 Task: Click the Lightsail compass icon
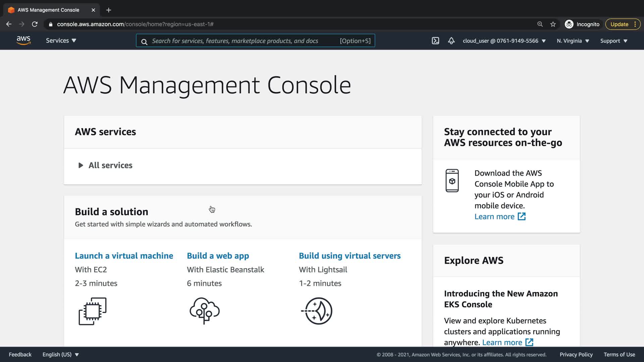pos(317,311)
